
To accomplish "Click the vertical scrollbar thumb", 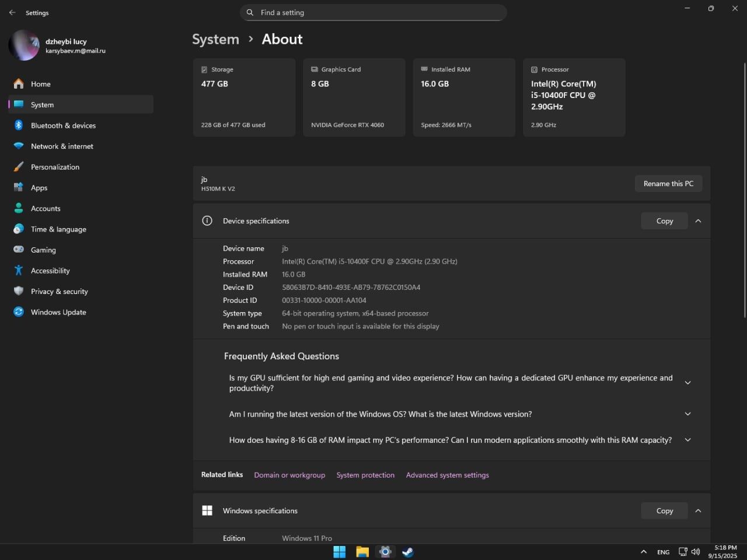I will [744, 190].
